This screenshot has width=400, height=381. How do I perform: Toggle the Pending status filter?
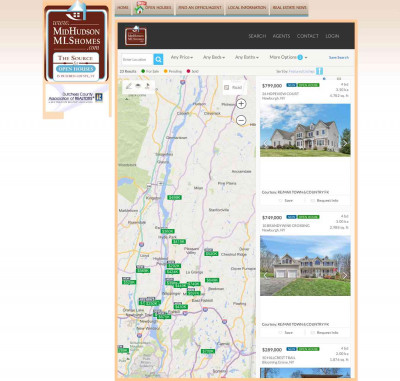click(173, 71)
